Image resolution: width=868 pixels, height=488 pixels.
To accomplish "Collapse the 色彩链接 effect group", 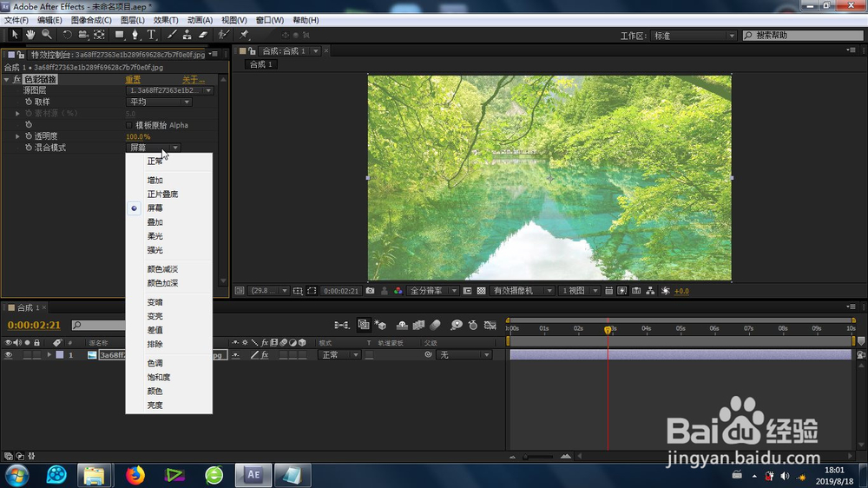I will pos(7,79).
